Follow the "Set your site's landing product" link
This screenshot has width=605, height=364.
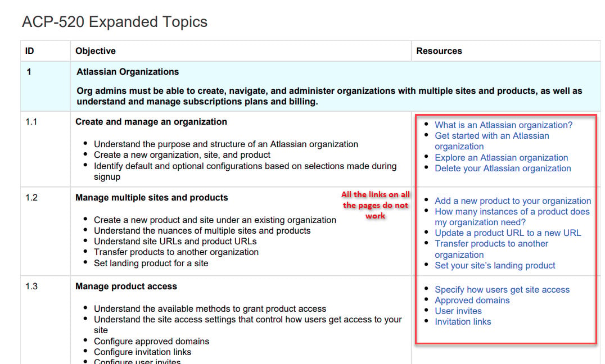(x=495, y=265)
